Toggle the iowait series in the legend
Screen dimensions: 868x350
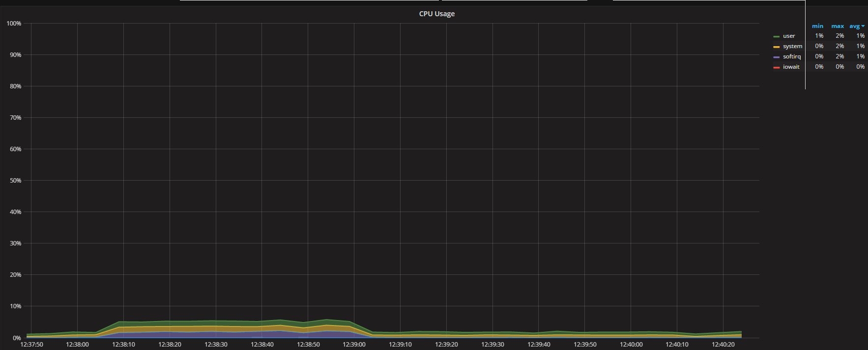click(x=791, y=67)
